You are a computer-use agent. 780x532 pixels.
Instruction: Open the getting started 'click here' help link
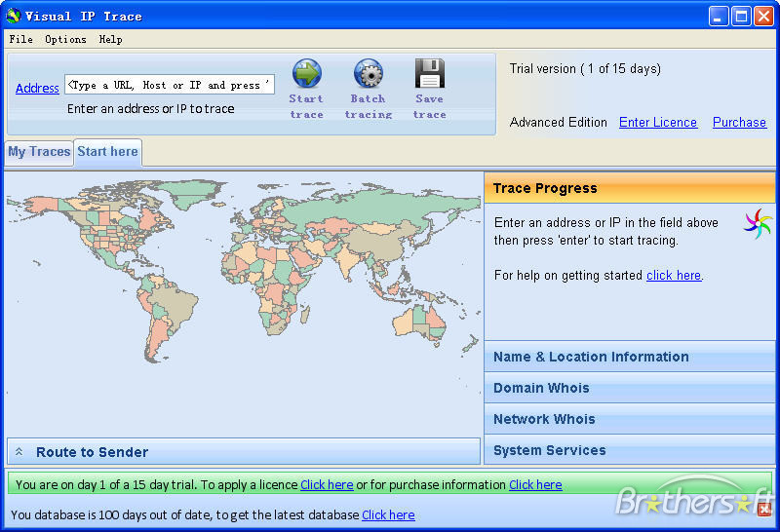pyautogui.click(x=674, y=276)
